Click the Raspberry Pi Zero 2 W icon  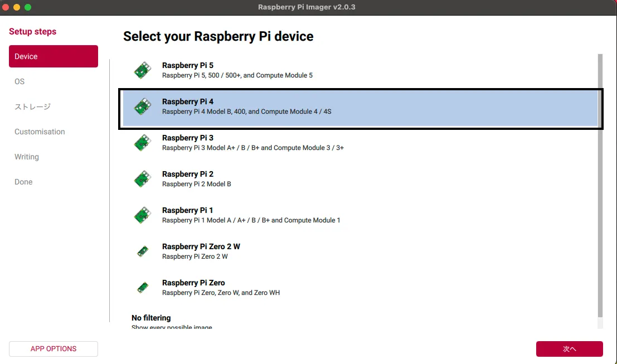[x=143, y=251]
